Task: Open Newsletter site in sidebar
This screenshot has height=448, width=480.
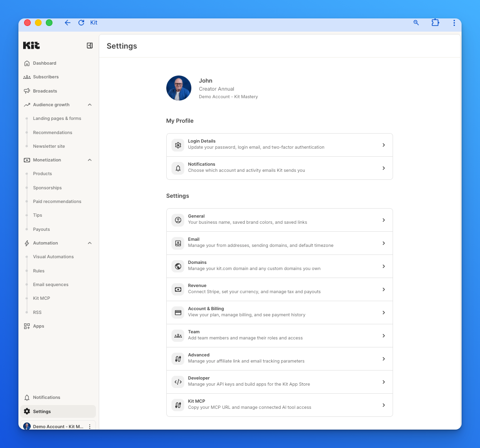Action: 49,146
